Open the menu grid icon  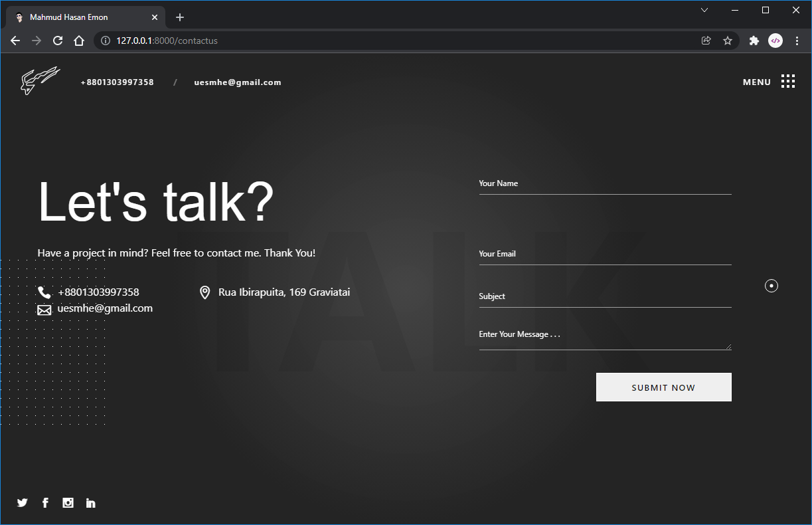[x=788, y=82]
